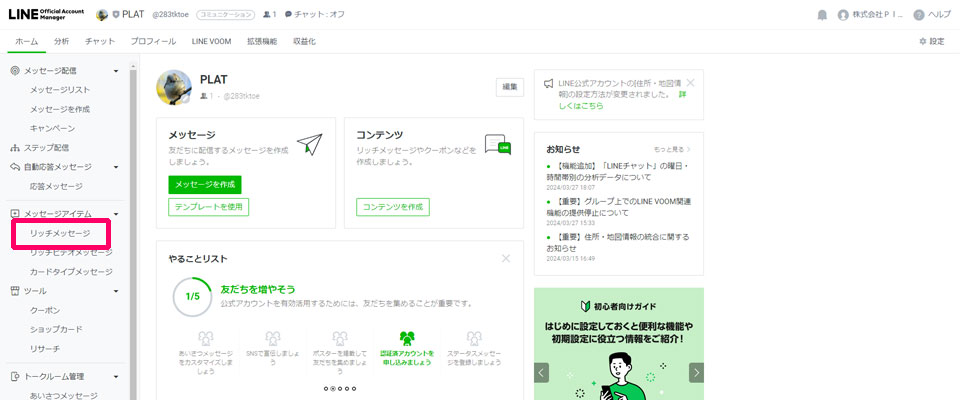
Task: Click テンプレートを使用 button
Action: click(209, 207)
